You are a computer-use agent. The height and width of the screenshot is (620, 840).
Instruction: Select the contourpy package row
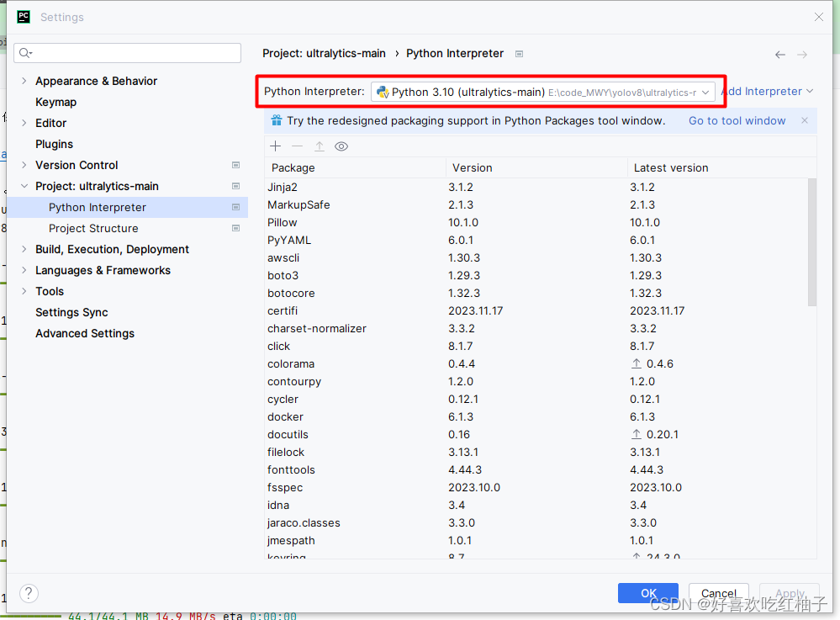tap(536, 382)
